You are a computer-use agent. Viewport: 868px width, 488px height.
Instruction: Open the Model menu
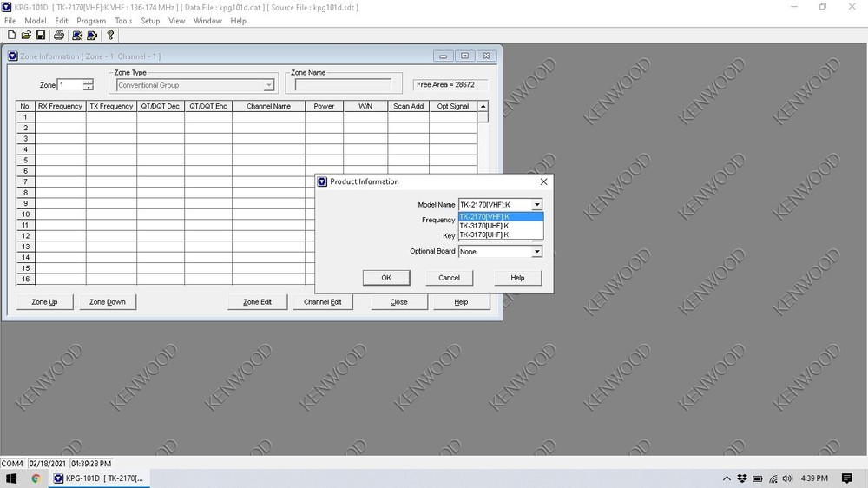(36, 21)
